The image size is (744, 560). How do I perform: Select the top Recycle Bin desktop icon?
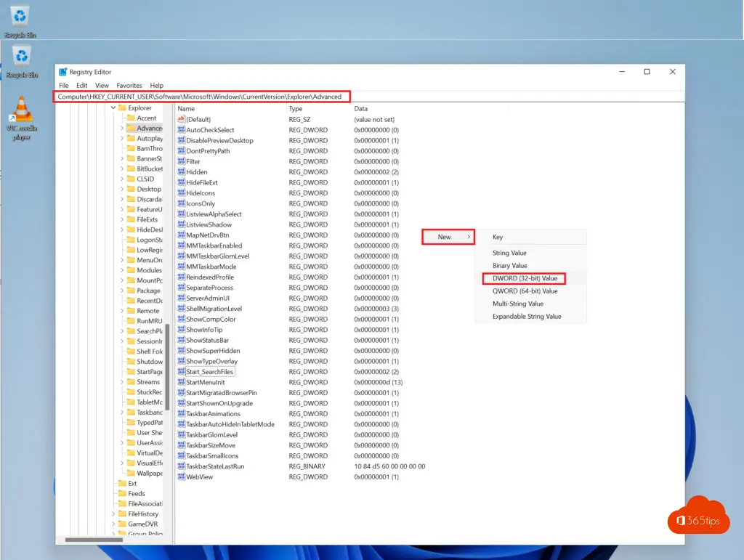point(20,16)
